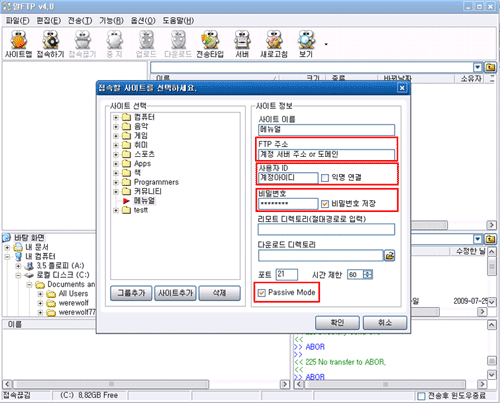Expand the Programmers site folder

[x=116, y=182]
